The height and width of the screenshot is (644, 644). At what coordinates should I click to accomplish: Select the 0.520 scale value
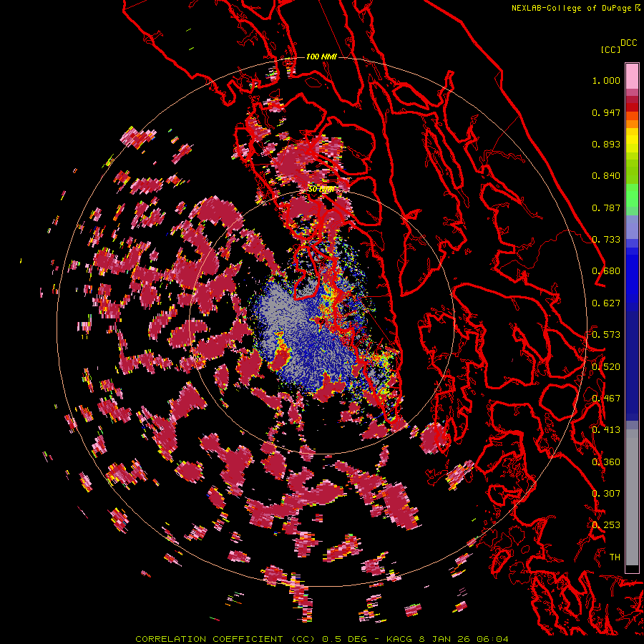[x=606, y=367]
